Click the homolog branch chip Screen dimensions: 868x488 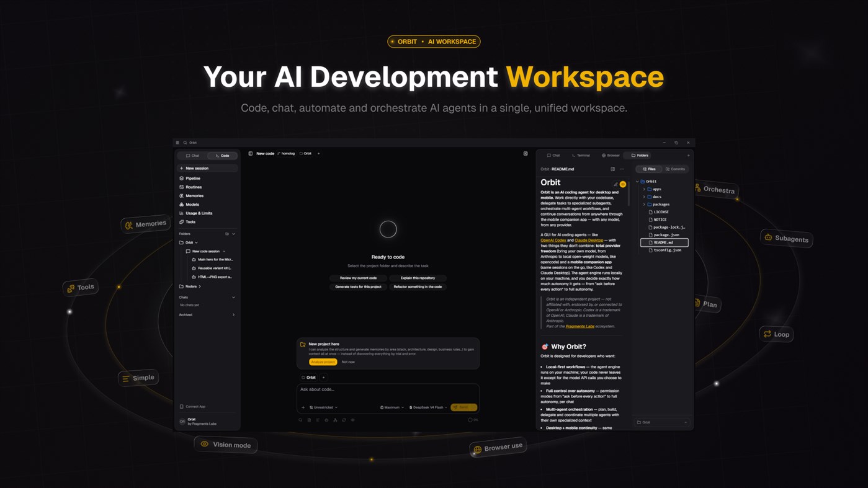click(x=287, y=153)
